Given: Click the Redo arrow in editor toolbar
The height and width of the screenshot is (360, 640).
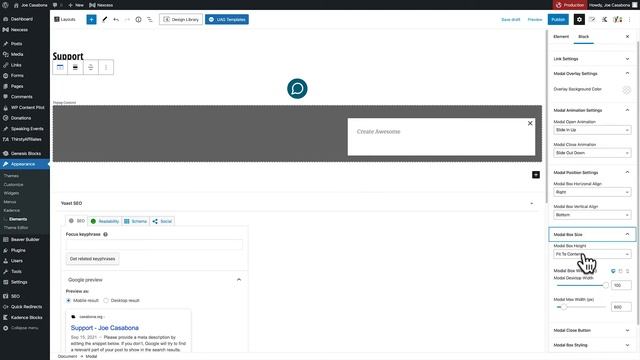Looking at the screenshot, I should pyautogui.click(x=127, y=19).
